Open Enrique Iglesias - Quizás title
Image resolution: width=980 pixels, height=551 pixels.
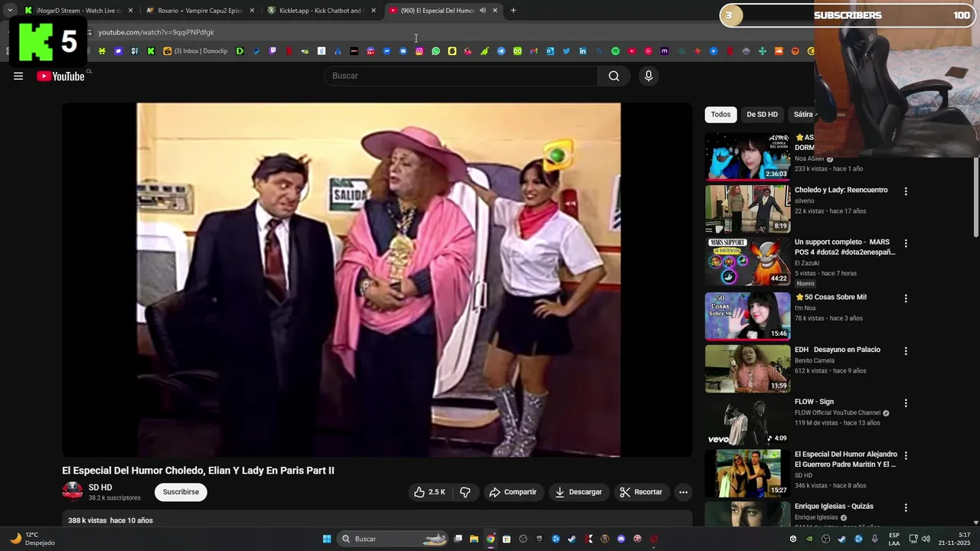pos(834,507)
